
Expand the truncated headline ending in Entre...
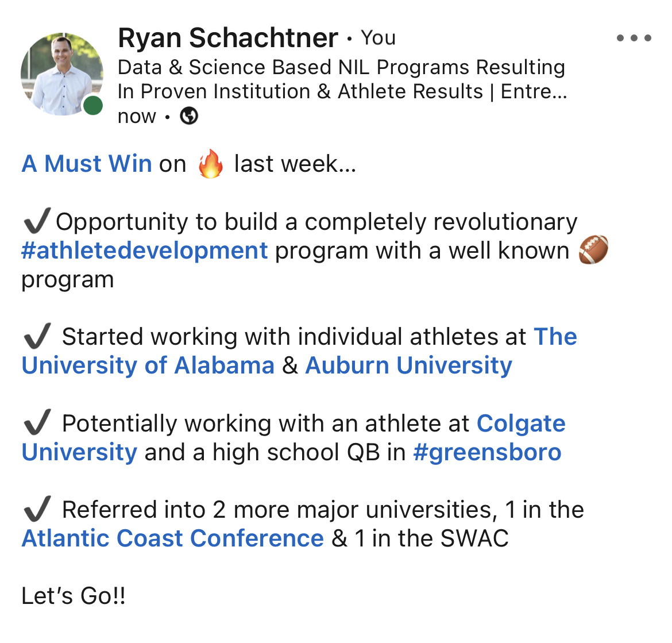[534, 91]
